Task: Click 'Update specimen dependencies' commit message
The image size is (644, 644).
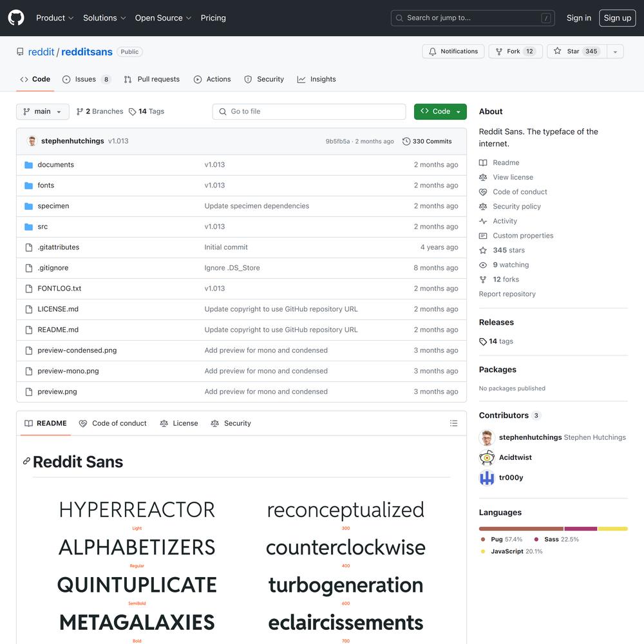Action: click(x=257, y=206)
